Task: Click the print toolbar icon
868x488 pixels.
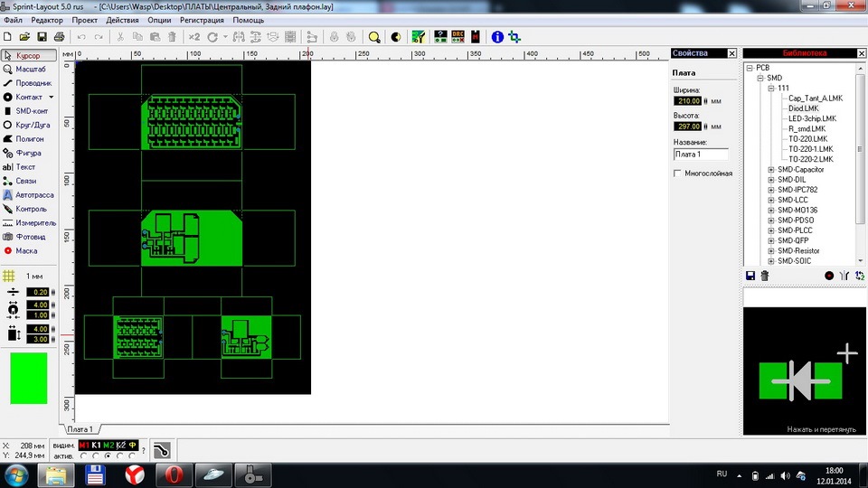Action: [60, 37]
